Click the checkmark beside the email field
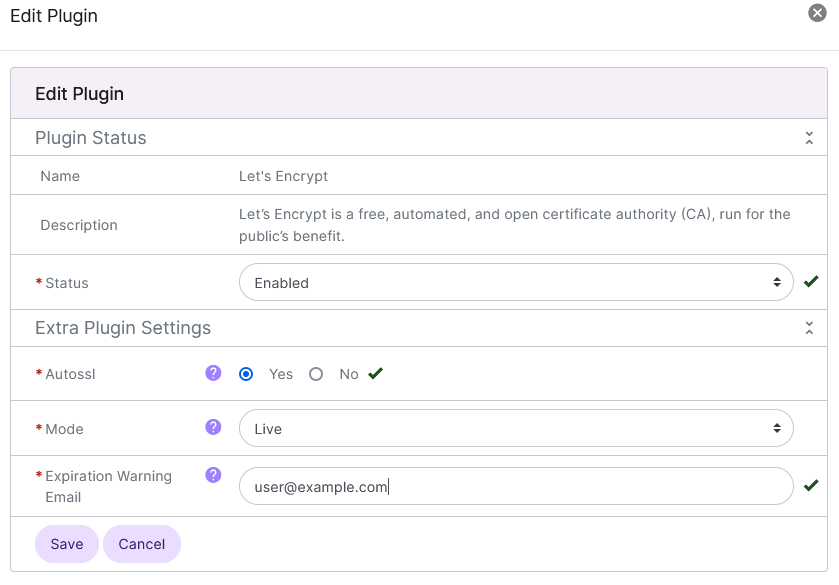 (x=813, y=486)
